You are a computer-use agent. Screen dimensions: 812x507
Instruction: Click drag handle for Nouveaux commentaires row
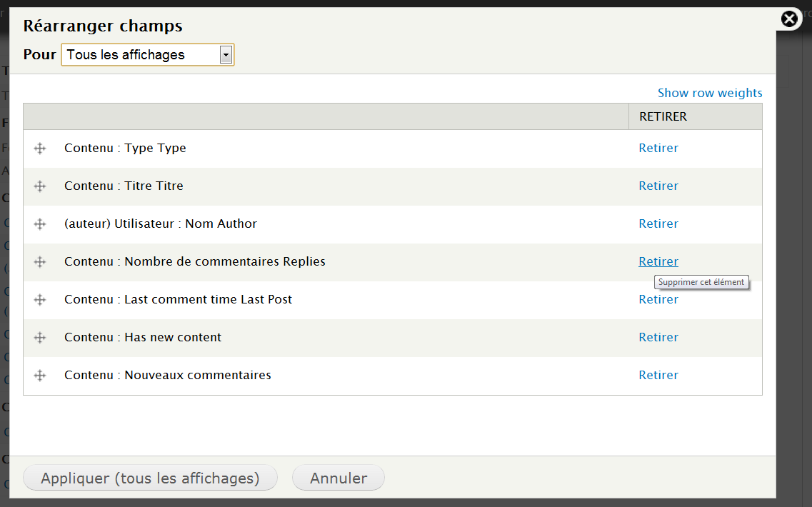click(x=40, y=376)
